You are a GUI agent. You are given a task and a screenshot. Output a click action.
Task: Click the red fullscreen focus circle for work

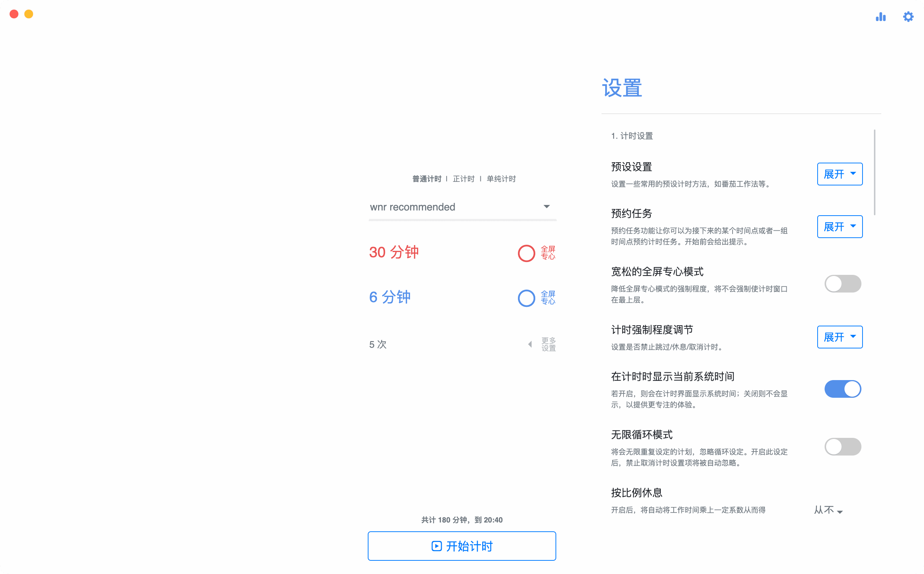tap(526, 253)
